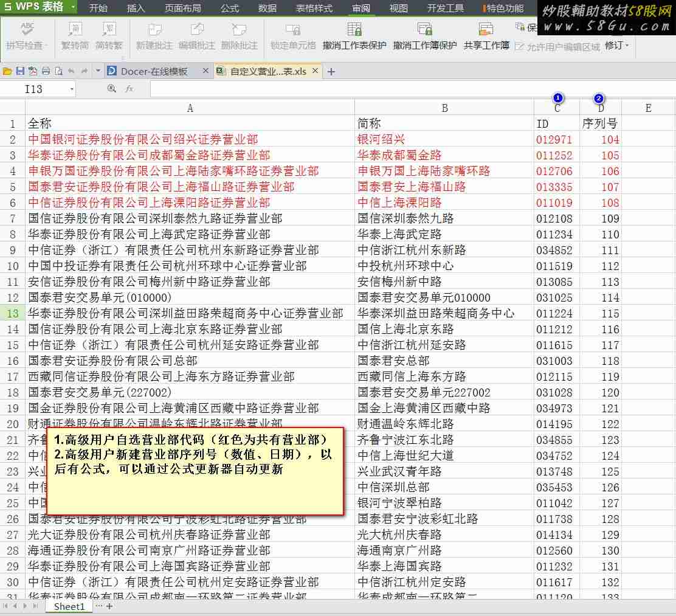
Task: Open the 开始 ribbon tab
Action: coord(98,8)
